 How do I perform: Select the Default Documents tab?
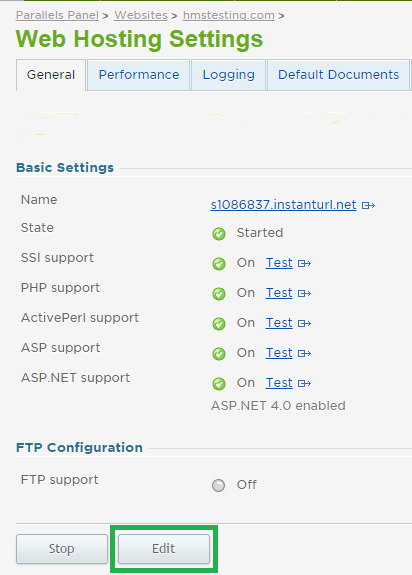click(x=338, y=75)
